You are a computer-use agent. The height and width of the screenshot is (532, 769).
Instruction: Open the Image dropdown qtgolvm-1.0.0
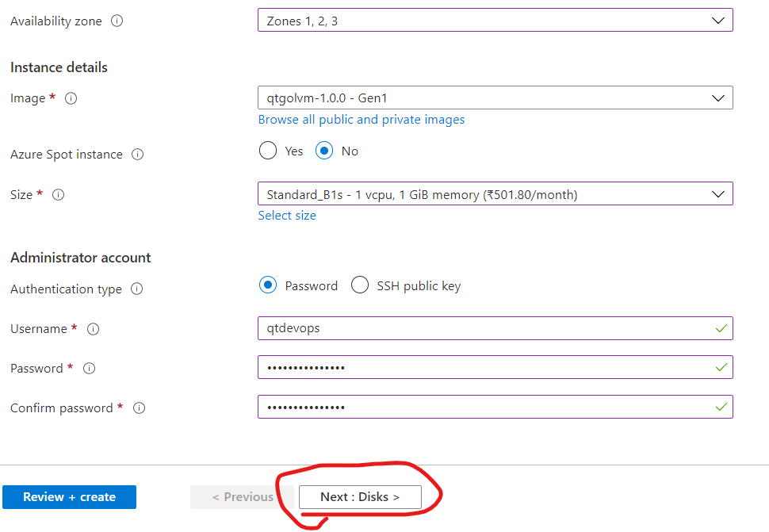(x=495, y=98)
